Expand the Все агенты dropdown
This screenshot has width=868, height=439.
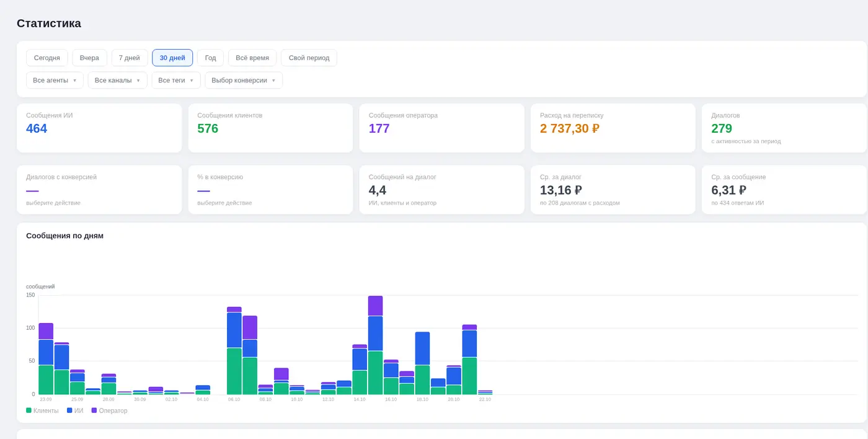pos(55,80)
